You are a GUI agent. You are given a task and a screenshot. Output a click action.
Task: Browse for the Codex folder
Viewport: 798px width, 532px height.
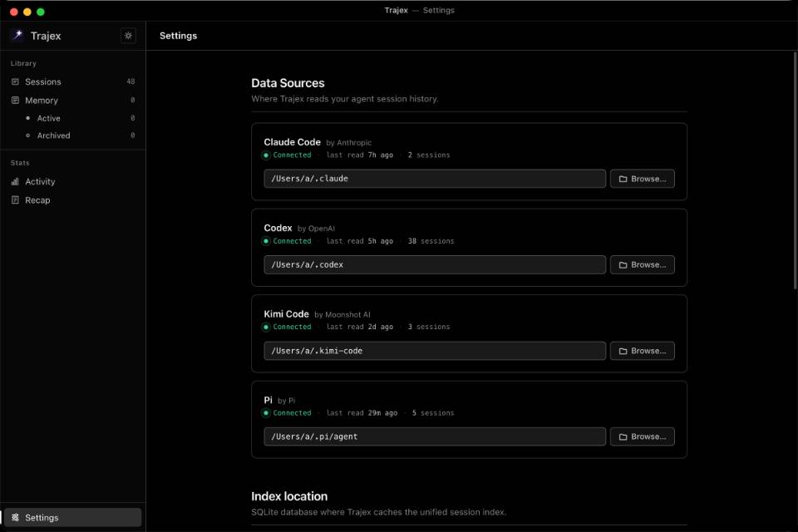pos(643,264)
